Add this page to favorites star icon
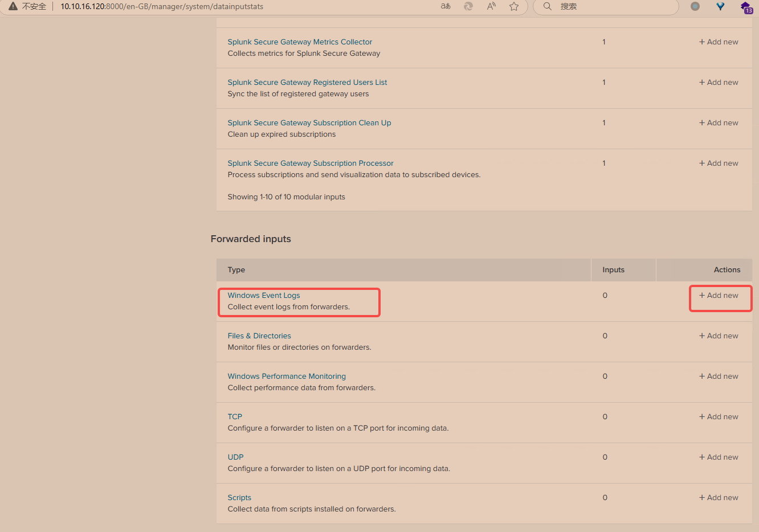The height and width of the screenshot is (532, 759). click(x=514, y=6)
